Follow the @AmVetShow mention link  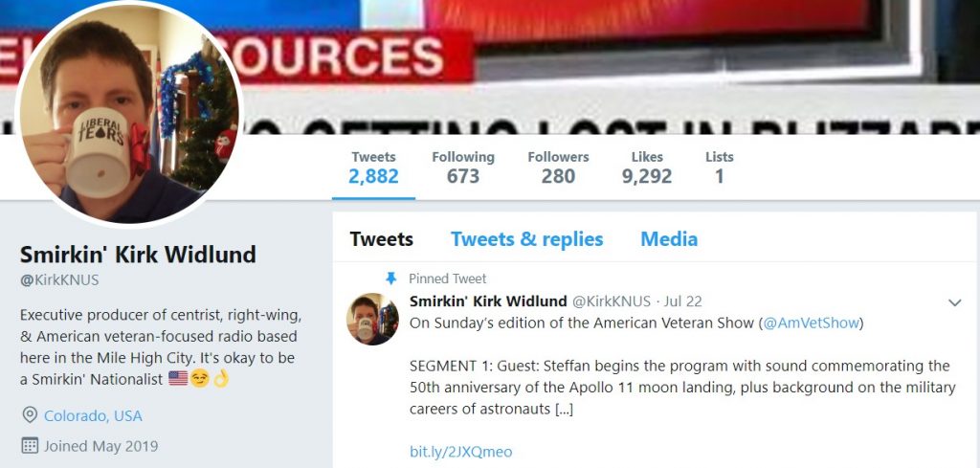pyautogui.click(x=812, y=323)
